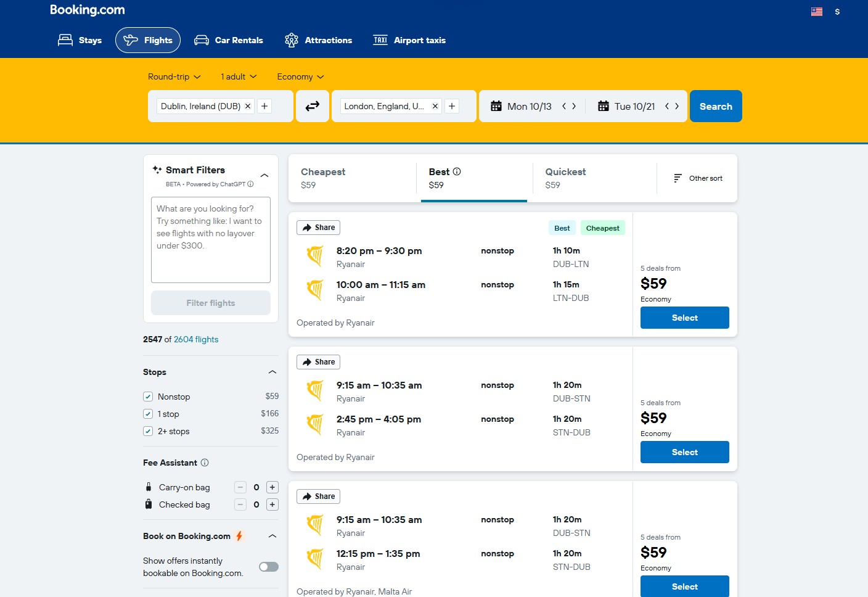The height and width of the screenshot is (597, 868).
Task: Move departure date one day later
Action: (x=574, y=106)
